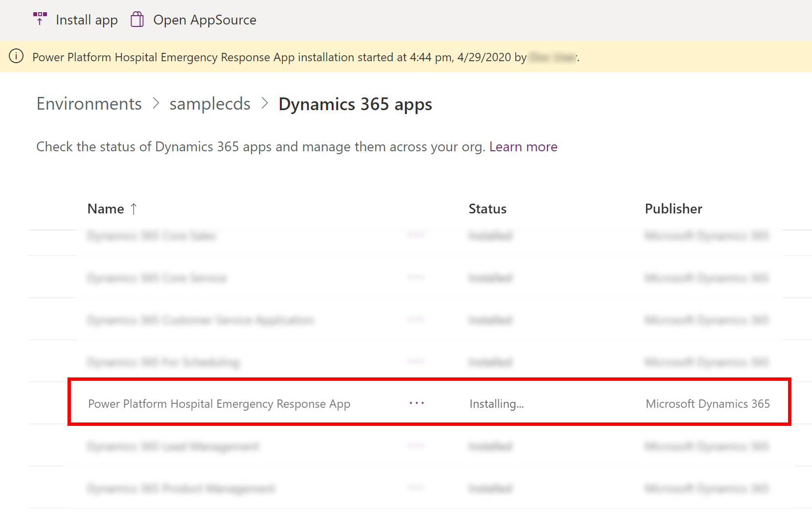Click the info icon in yellow banner

pos(16,56)
